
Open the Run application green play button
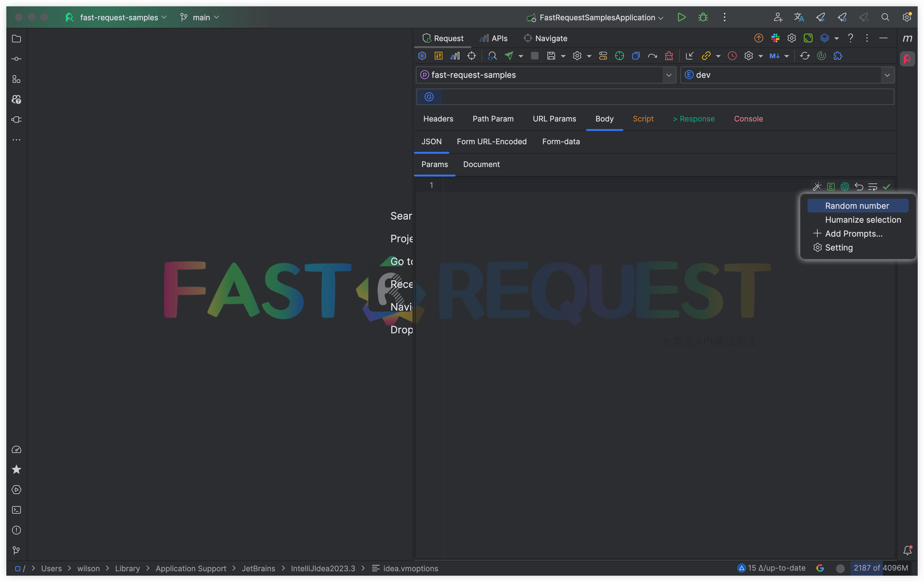(x=682, y=17)
